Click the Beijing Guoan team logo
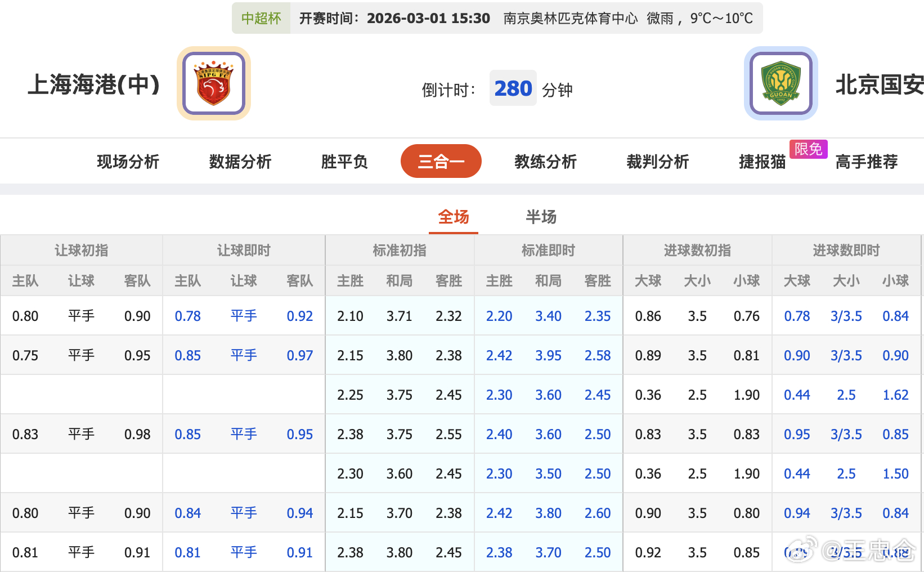 [781, 83]
